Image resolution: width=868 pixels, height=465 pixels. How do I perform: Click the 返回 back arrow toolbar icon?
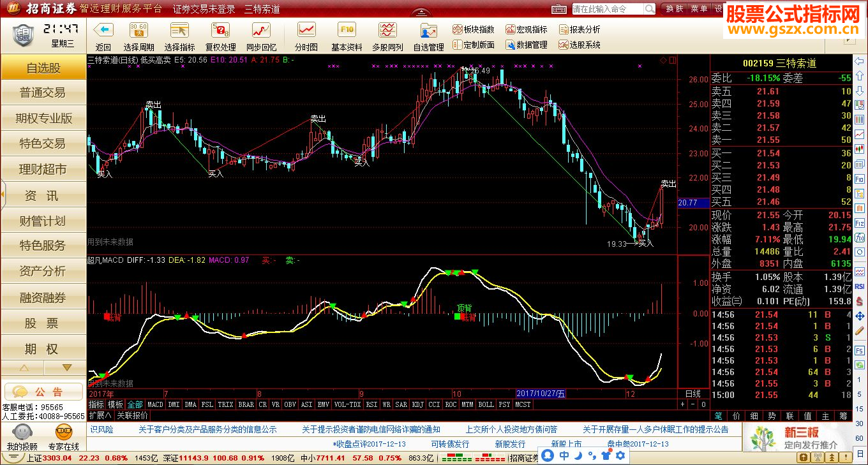103,30
